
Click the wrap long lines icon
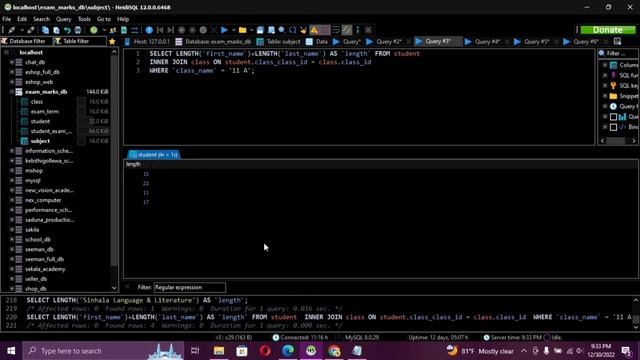(336, 30)
